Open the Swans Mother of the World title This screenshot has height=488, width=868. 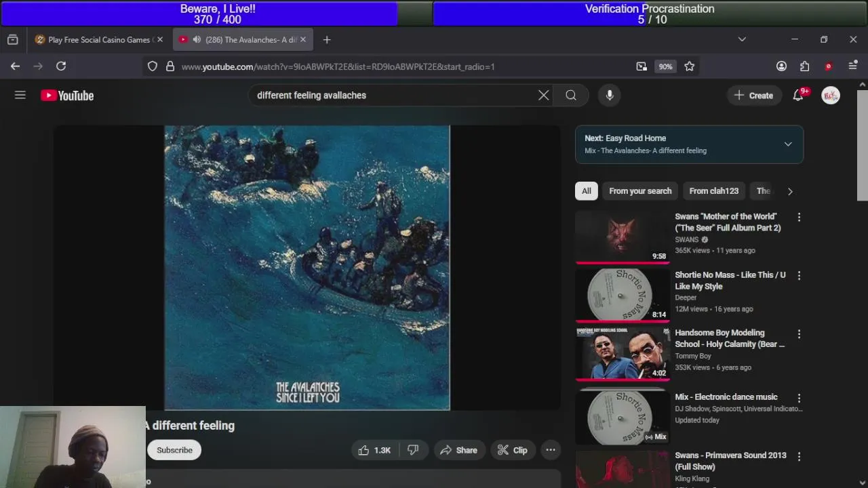click(x=728, y=222)
